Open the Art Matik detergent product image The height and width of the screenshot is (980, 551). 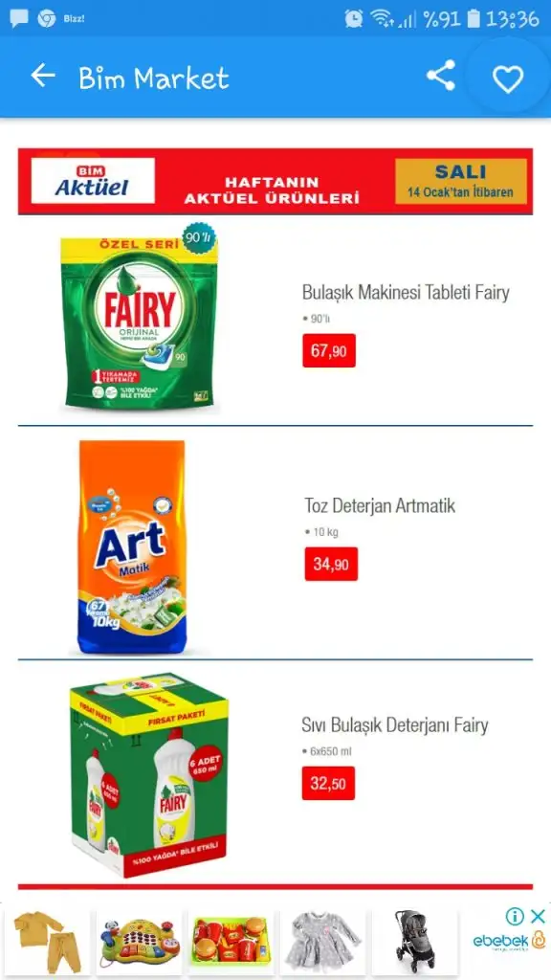coord(132,546)
